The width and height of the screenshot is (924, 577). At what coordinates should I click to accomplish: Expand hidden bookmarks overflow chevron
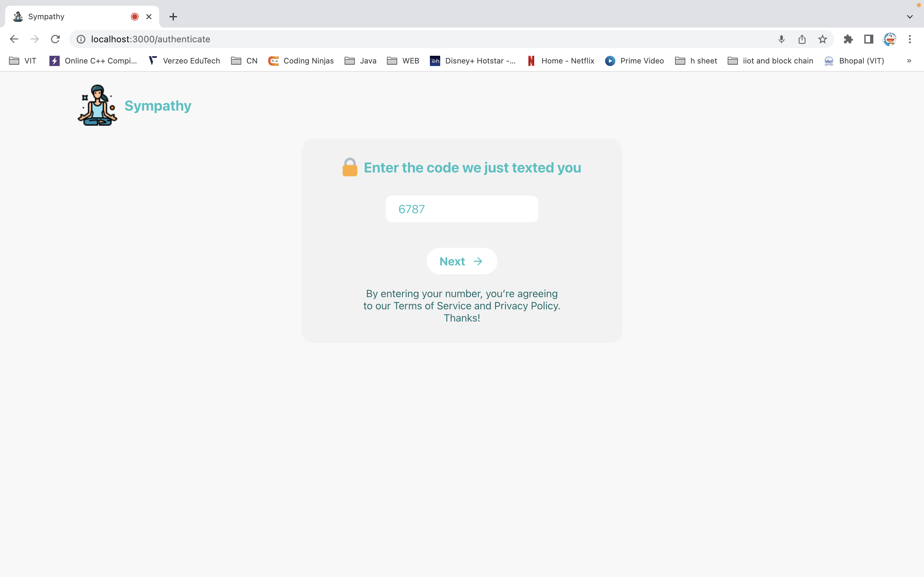909,61
